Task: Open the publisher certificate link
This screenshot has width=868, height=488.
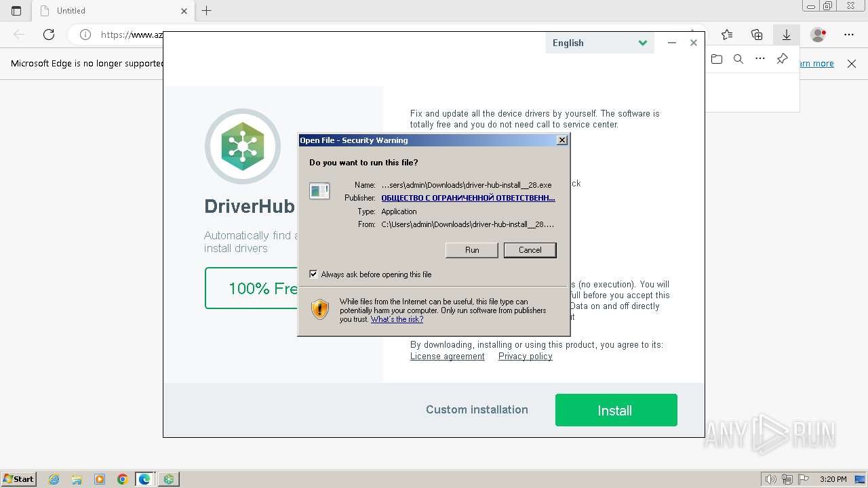Action: click(x=468, y=198)
